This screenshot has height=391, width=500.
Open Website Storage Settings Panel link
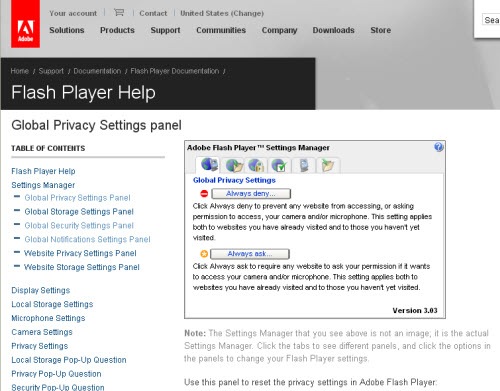(82, 267)
